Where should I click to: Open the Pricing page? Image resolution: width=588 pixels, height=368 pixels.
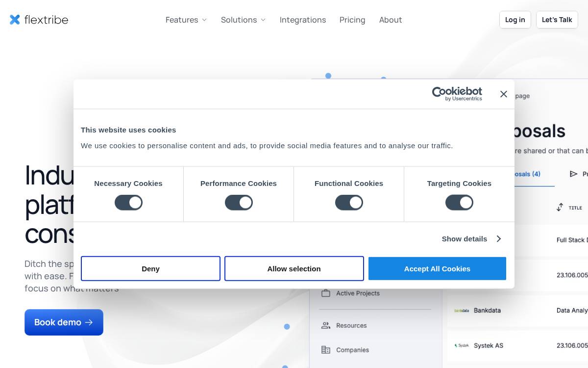pyautogui.click(x=352, y=20)
